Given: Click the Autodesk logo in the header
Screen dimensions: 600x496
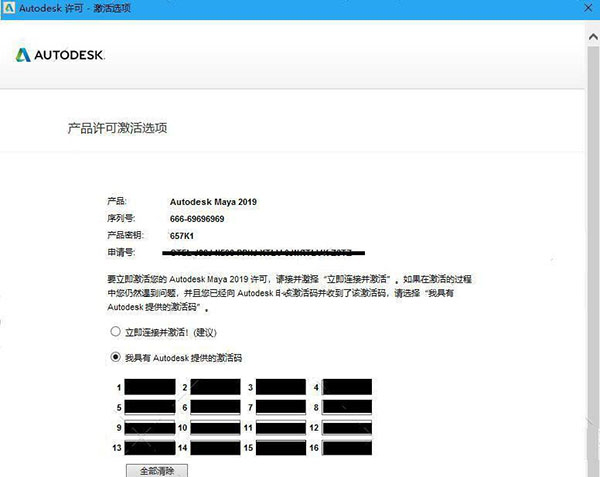Looking at the screenshot, I should (60, 55).
